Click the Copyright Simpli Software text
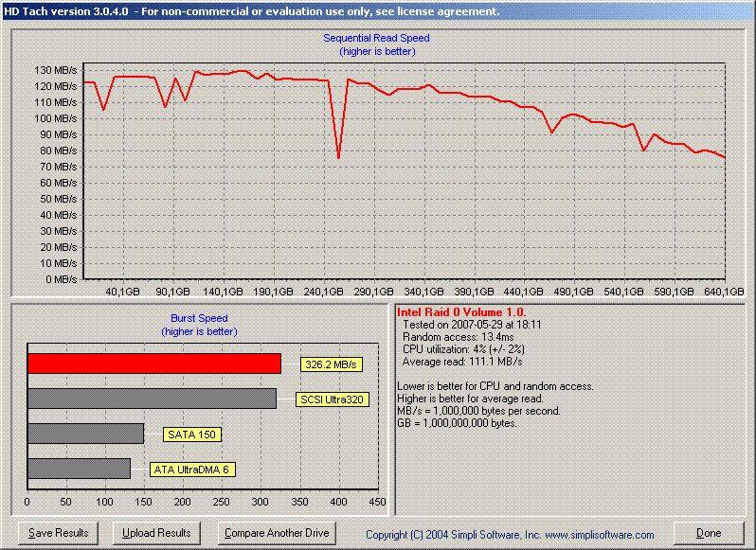 (x=510, y=535)
